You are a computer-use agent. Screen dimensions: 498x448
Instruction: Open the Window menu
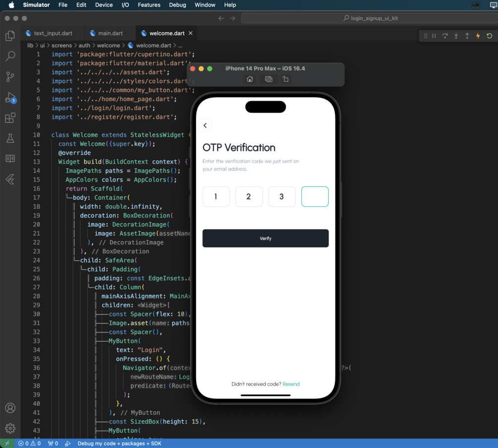pyautogui.click(x=205, y=5)
